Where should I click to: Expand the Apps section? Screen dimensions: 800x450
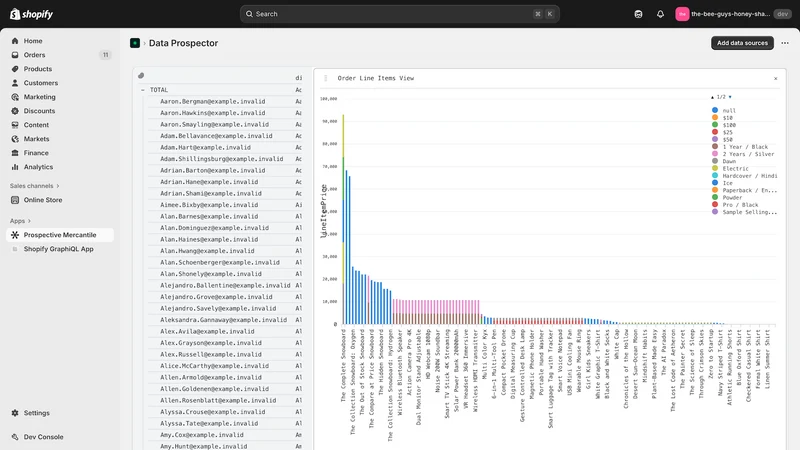[20, 221]
